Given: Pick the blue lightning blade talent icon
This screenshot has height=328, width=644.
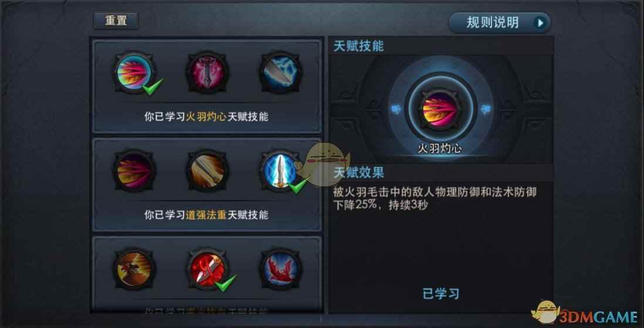Looking at the screenshot, I should (x=280, y=72).
